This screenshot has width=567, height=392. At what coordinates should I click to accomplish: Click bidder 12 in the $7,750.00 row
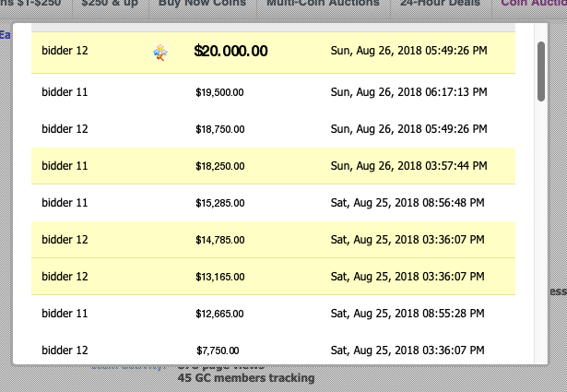pos(65,350)
